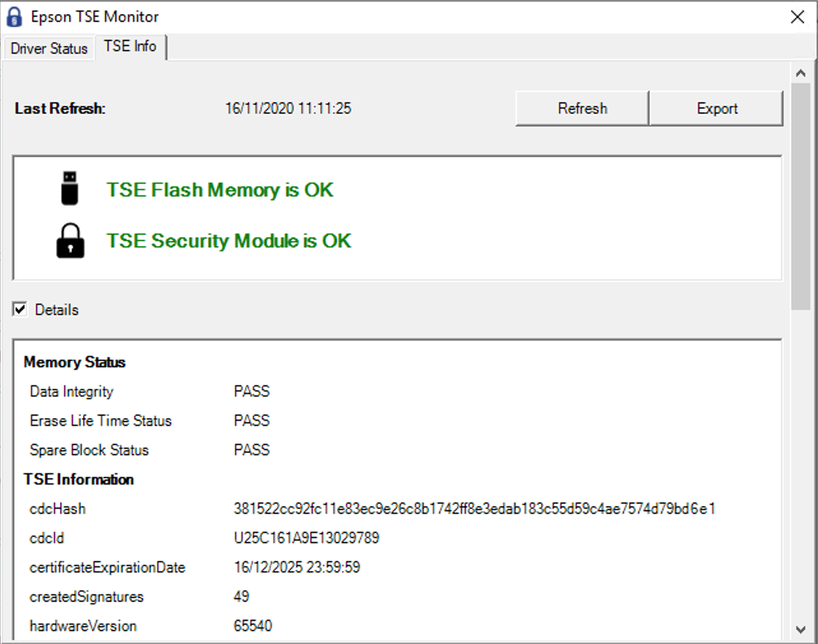
Task: Switch to the Driver Status tab
Action: [x=49, y=48]
